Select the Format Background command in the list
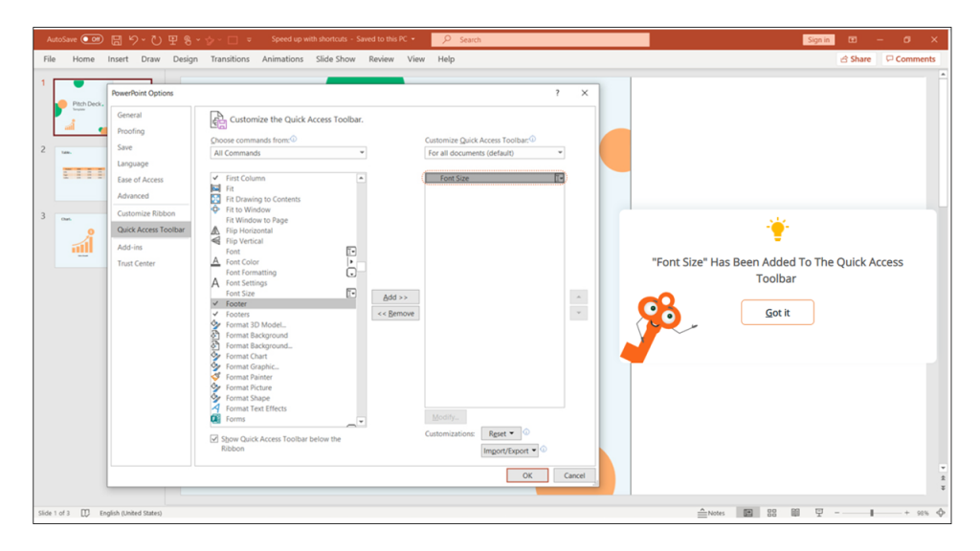This screenshot has height=551, width=980. pos(259,335)
